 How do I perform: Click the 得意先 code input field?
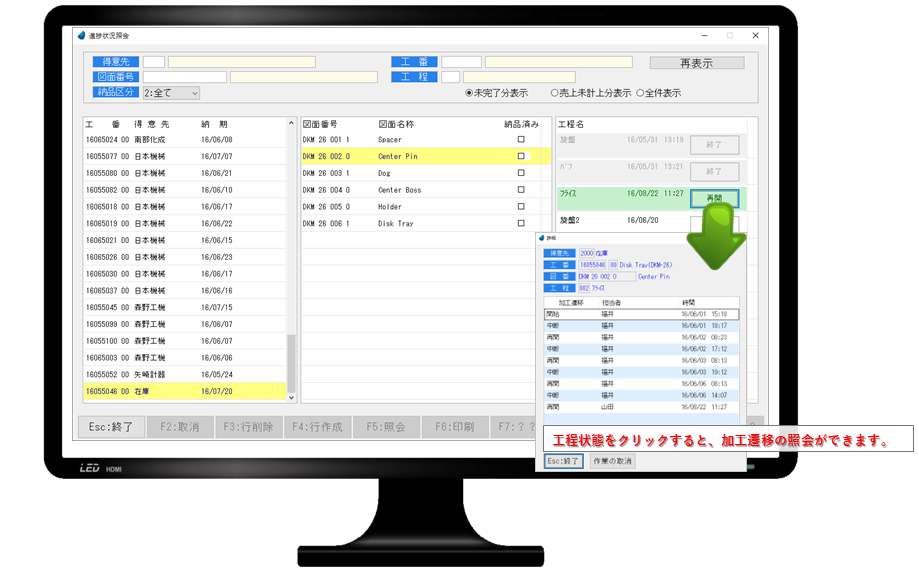pos(154,62)
